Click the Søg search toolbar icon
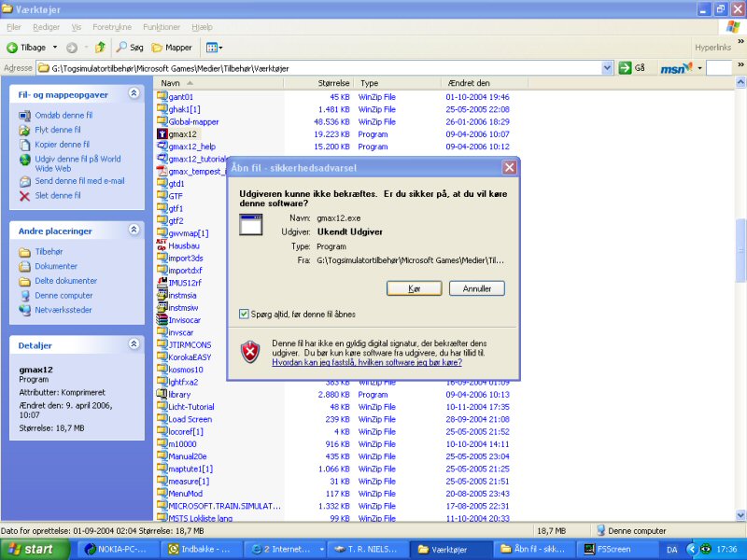The width and height of the screenshot is (747, 560). click(x=122, y=47)
